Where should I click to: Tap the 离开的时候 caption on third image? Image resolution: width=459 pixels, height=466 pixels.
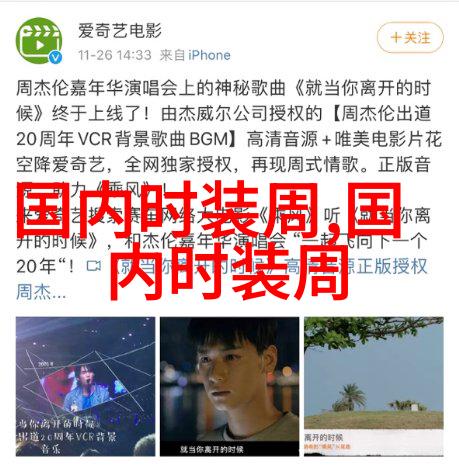pos(323,437)
